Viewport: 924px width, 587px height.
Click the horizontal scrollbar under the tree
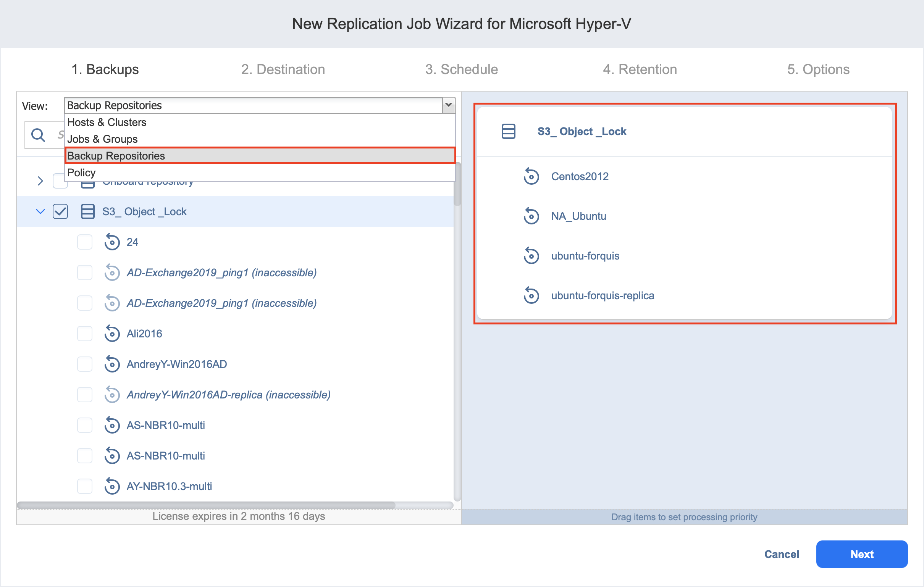point(206,505)
